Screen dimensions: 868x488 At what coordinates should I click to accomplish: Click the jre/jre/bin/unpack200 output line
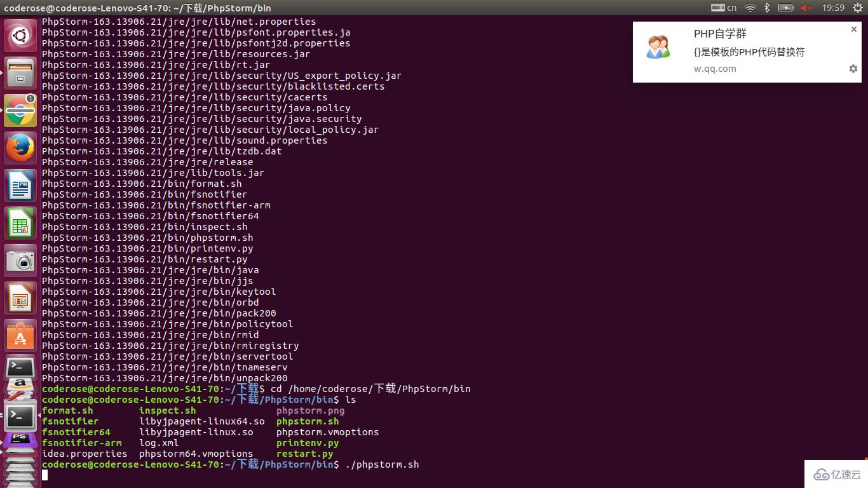[165, 378]
